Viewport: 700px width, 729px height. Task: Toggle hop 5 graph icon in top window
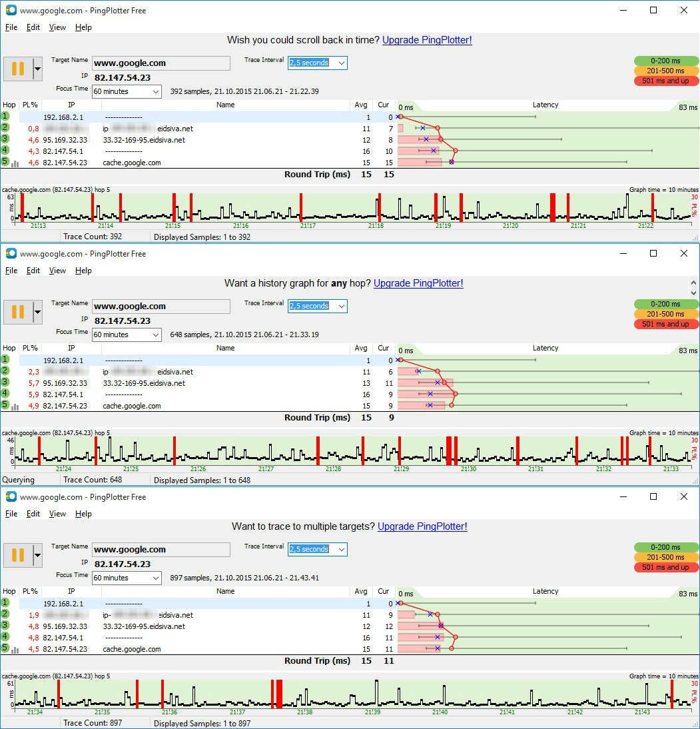point(15,164)
